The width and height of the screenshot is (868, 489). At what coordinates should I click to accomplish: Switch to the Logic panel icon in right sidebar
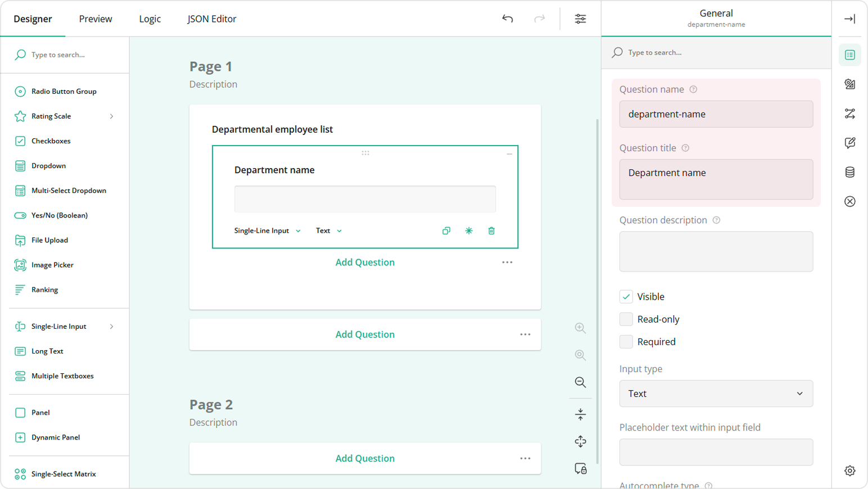pyautogui.click(x=850, y=114)
